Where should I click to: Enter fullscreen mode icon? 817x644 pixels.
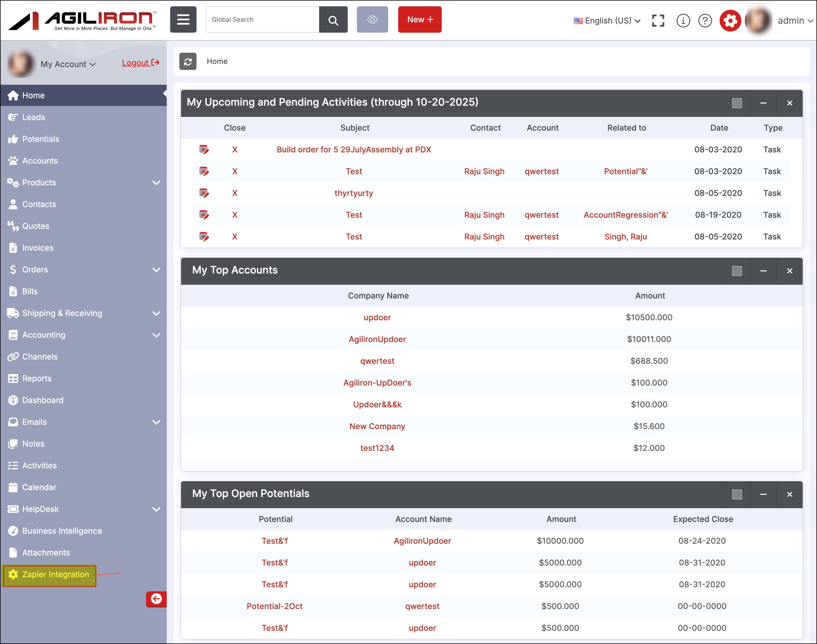[658, 20]
